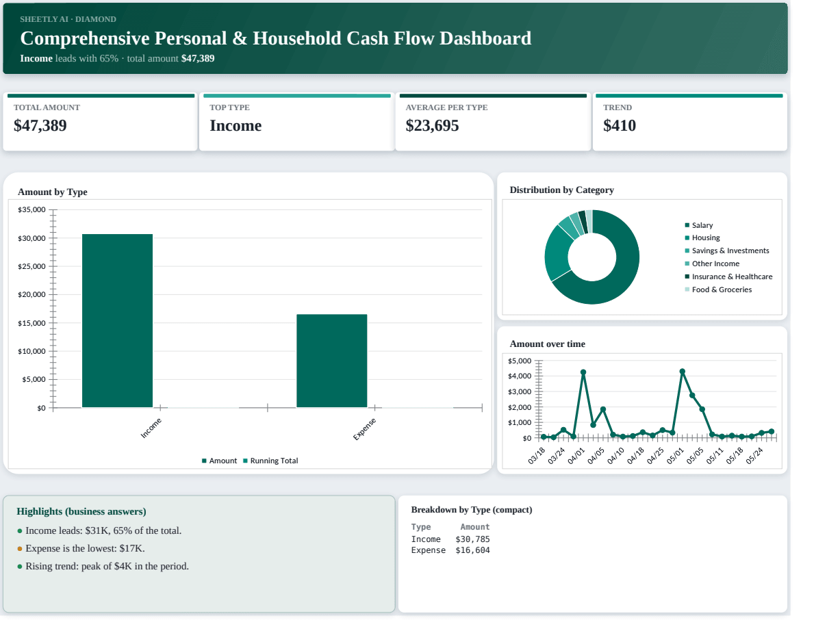Select the Other Income legend entry
Image resolution: width=840 pixels, height=631 pixels.
712,263
